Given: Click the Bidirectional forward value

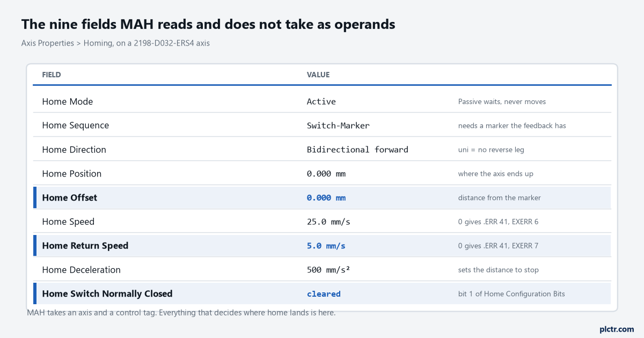Looking at the screenshot, I should tap(357, 150).
